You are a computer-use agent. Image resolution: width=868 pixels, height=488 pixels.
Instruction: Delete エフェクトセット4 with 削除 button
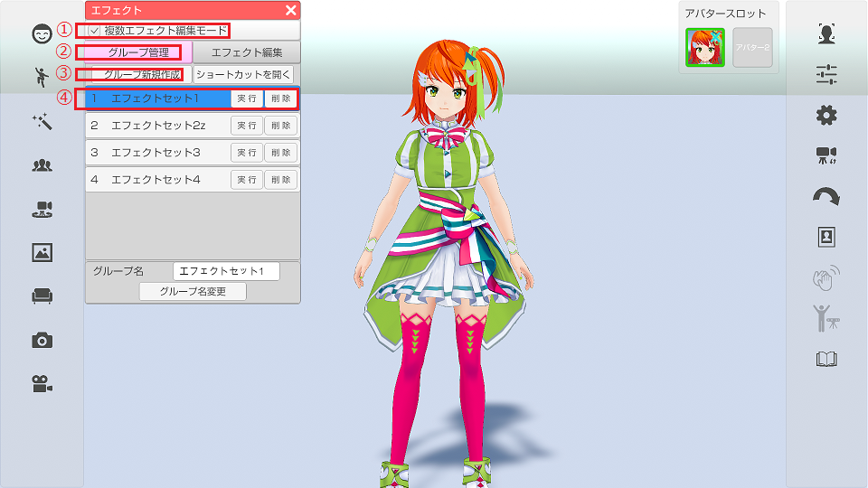tap(281, 180)
